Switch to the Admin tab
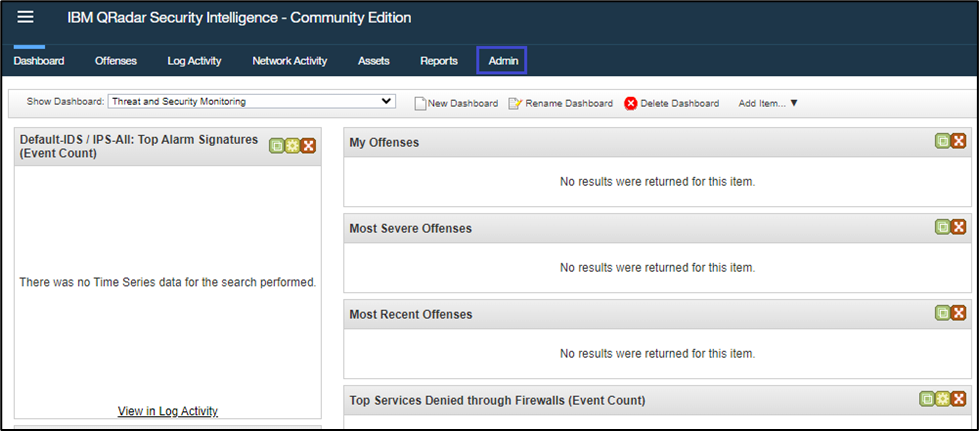 (x=503, y=61)
